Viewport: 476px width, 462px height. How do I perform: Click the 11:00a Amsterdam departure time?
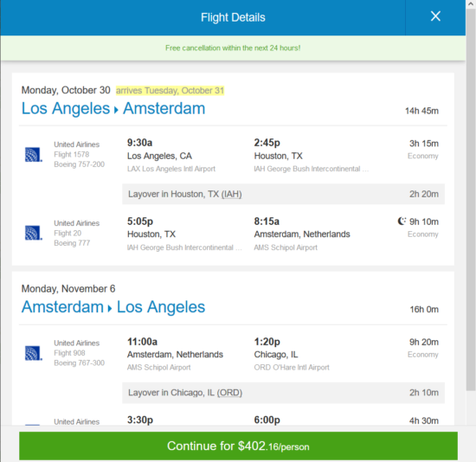pyautogui.click(x=142, y=342)
